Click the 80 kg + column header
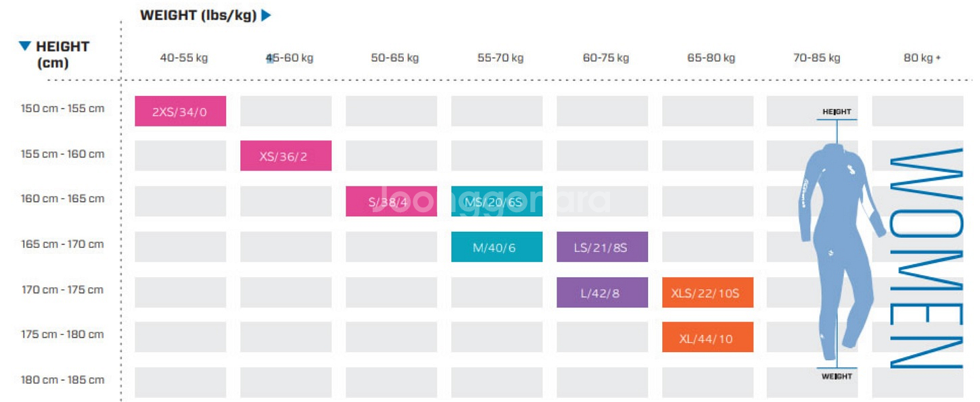This screenshot has height=402, width=980. click(x=922, y=58)
